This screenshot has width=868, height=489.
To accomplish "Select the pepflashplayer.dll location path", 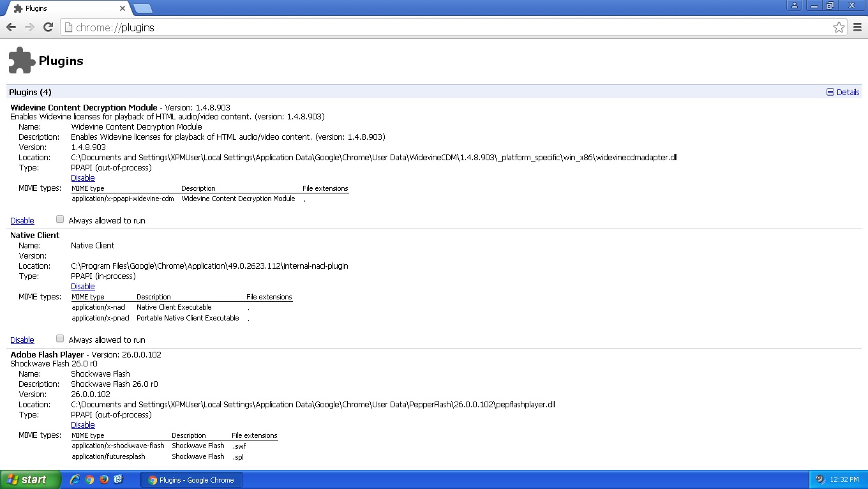I will (x=313, y=405).
